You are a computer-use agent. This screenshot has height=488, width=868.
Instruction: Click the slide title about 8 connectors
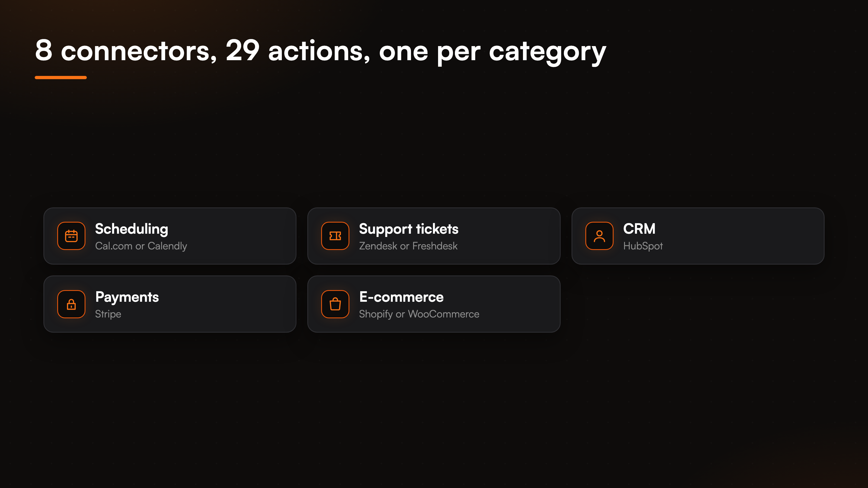(320, 51)
